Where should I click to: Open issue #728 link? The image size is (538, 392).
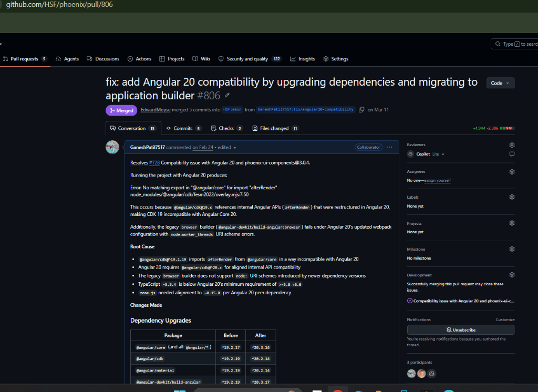pyautogui.click(x=154, y=163)
